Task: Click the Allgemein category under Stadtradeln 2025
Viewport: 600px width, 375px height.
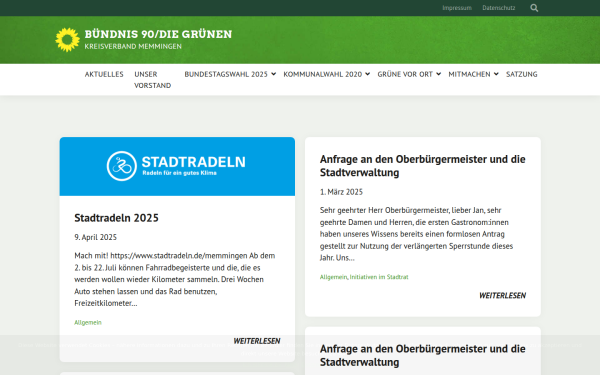Action: (x=88, y=323)
